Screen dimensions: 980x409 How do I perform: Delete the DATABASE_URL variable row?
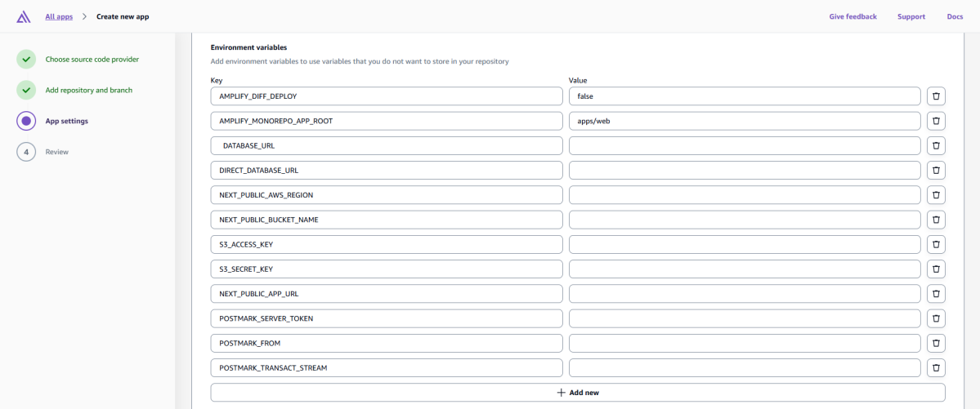[936, 145]
